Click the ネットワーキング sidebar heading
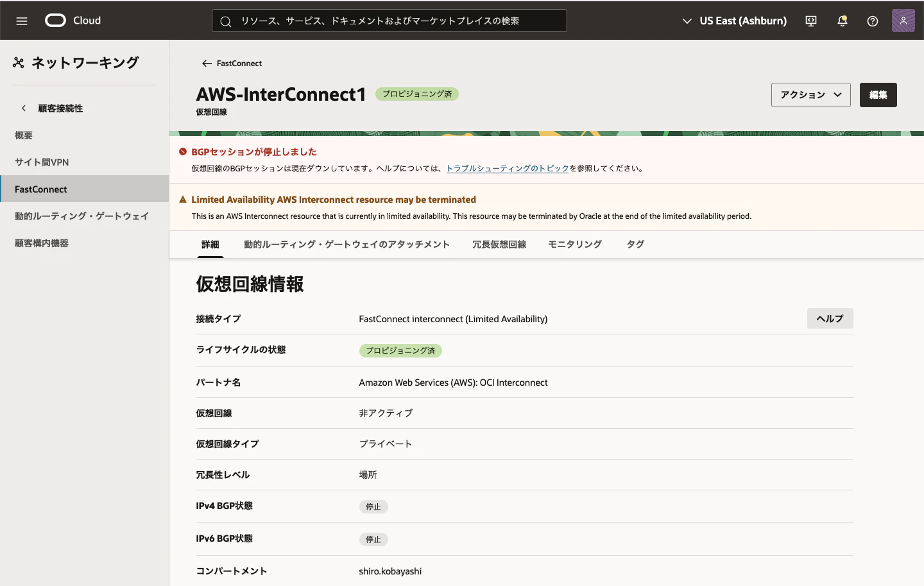 (x=85, y=62)
